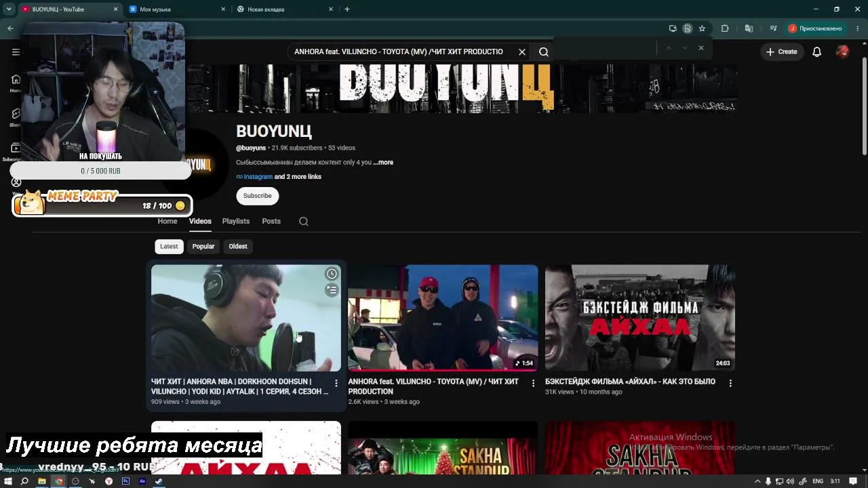Jump to previous find-in-page result
Screen dimensions: 868x488
coord(669,48)
